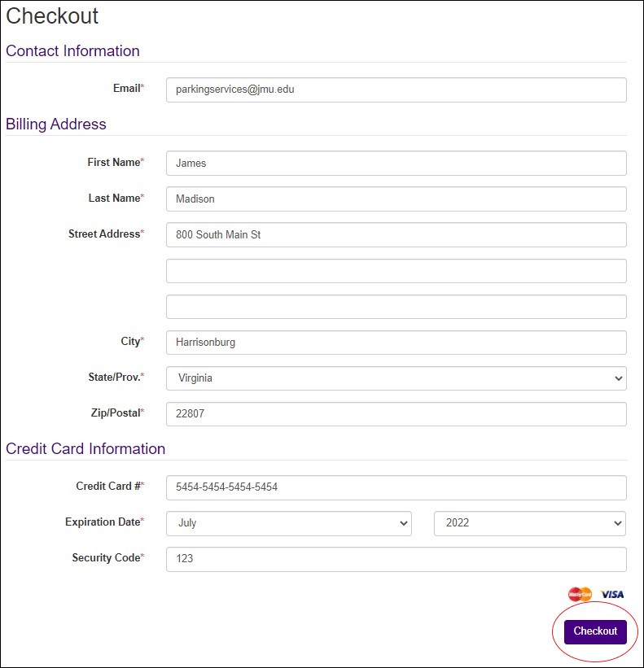Open the State/Prov. dropdown showing Virginia
The image size is (644, 668).
(396, 378)
